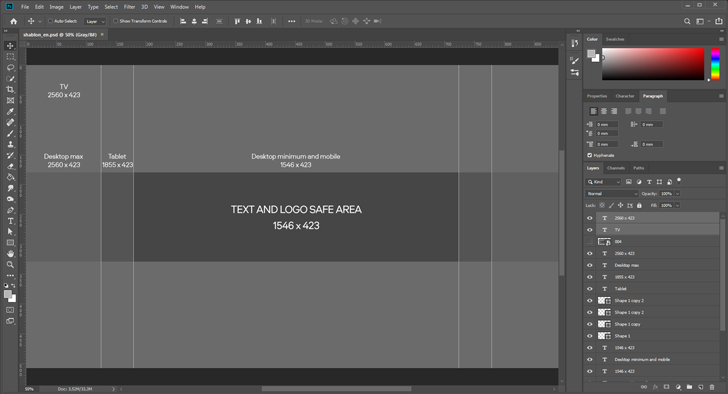
Task: Expand the status bar info arrow
Action: click(x=113, y=389)
